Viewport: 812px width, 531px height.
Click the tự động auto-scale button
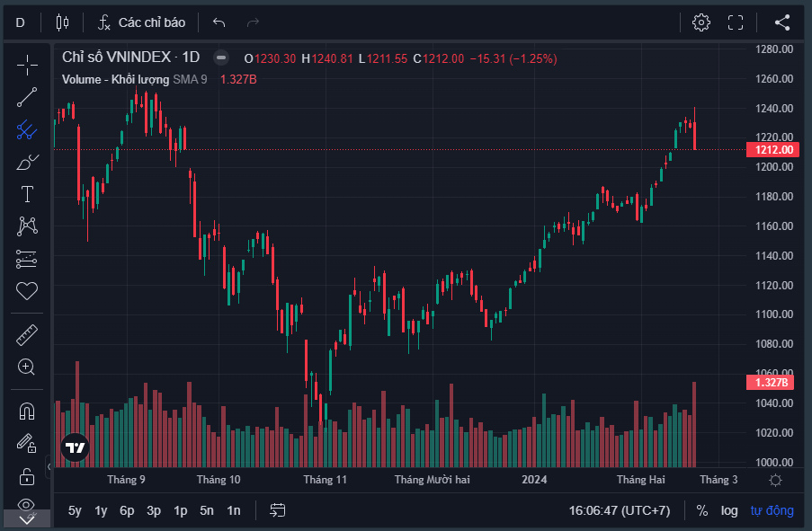click(772, 510)
